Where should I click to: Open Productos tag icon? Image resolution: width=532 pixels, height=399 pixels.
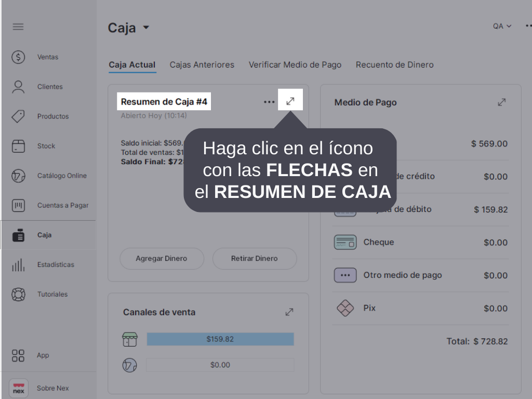pyautogui.click(x=18, y=116)
